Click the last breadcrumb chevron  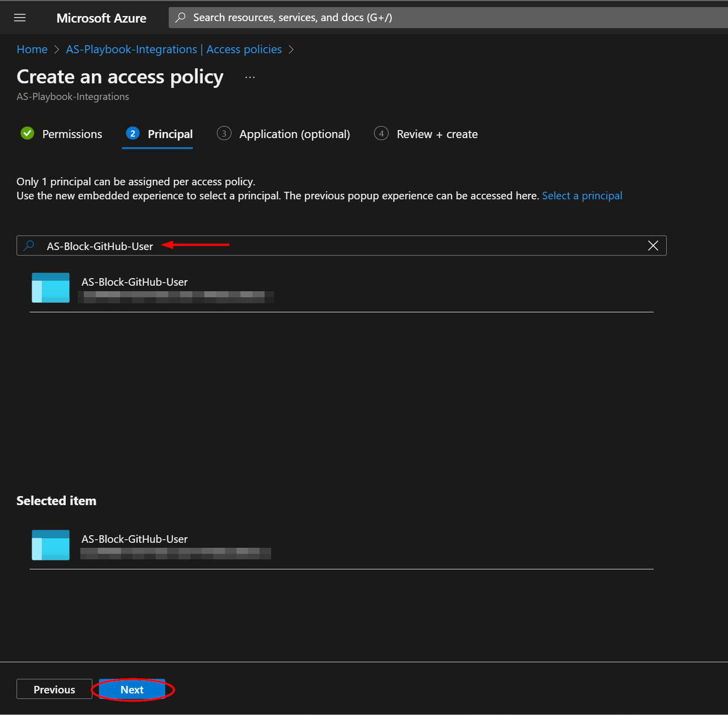pyautogui.click(x=291, y=49)
